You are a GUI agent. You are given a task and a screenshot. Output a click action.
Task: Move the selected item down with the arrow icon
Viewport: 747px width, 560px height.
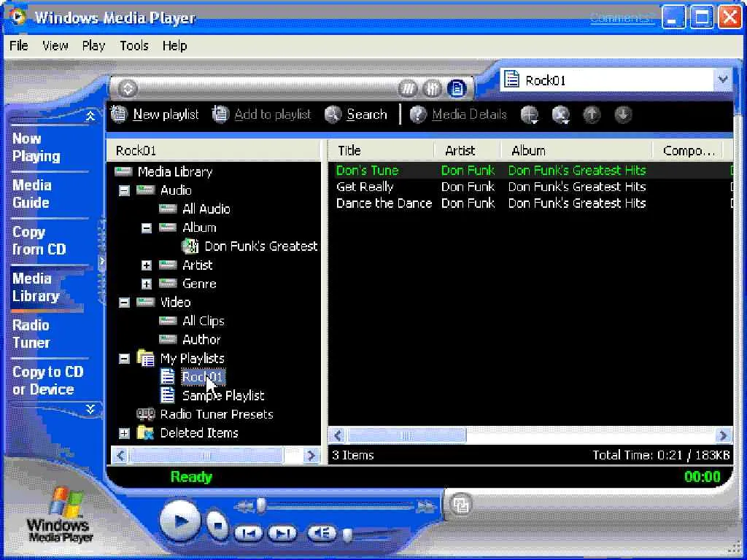(x=623, y=114)
